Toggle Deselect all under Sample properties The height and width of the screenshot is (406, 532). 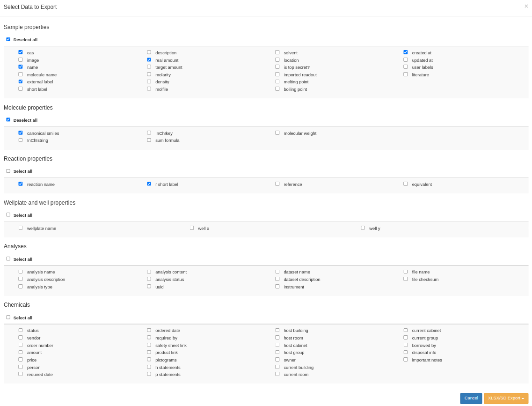(8, 39)
